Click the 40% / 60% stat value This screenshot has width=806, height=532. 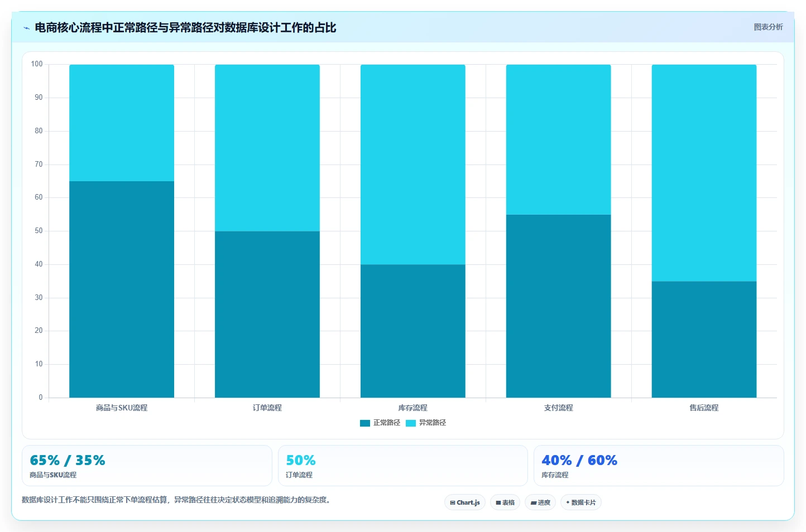(x=579, y=460)
